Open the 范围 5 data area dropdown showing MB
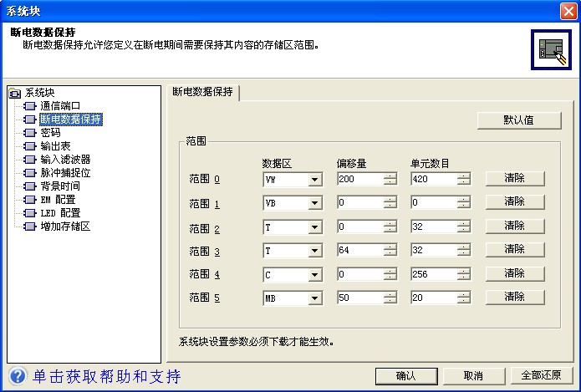The image size is (581, 392). [314, 298]
